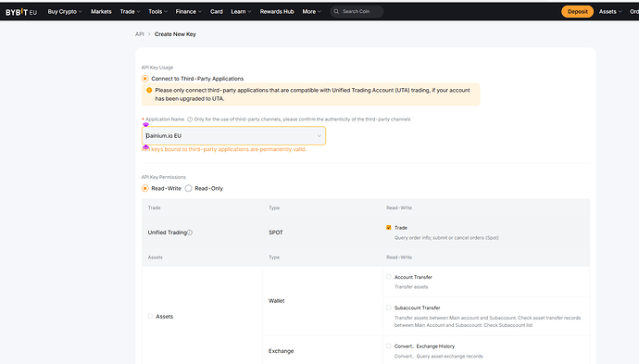The height and width of the screenshot is (364, 639).
Task: Click the permanently valid notice text
Action: click(x=224, y=149)
